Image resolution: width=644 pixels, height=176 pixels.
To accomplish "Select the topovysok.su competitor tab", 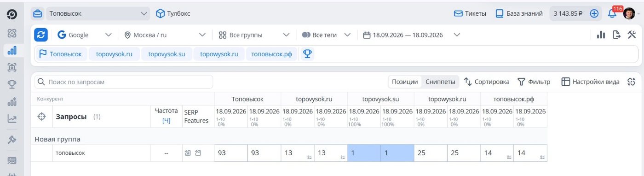I will (167, 54).
